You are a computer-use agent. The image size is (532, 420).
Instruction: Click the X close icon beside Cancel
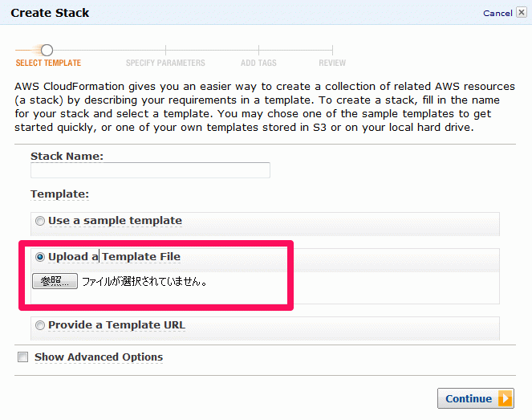click(x=522, y=13)
